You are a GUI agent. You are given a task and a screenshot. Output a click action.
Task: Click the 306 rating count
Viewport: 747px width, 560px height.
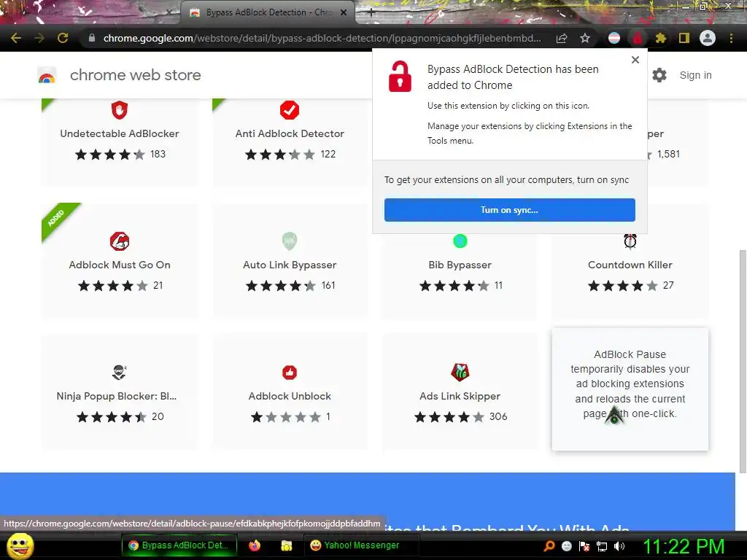coord(498,416)
